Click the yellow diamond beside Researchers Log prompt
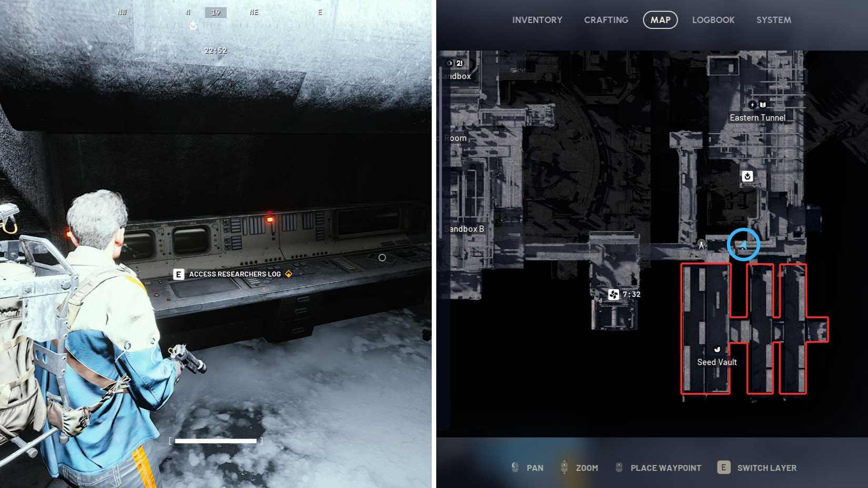The height and width of the screenshot is (488, 868). 288,274
